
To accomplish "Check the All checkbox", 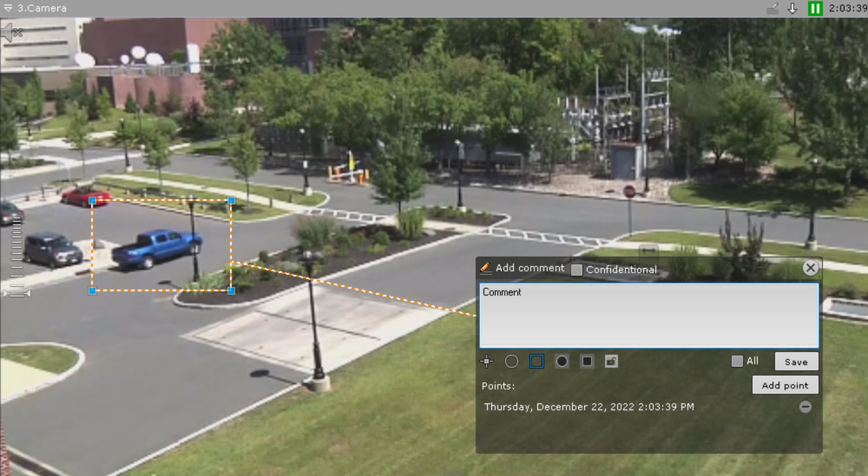I will click(x=737, y=361).
